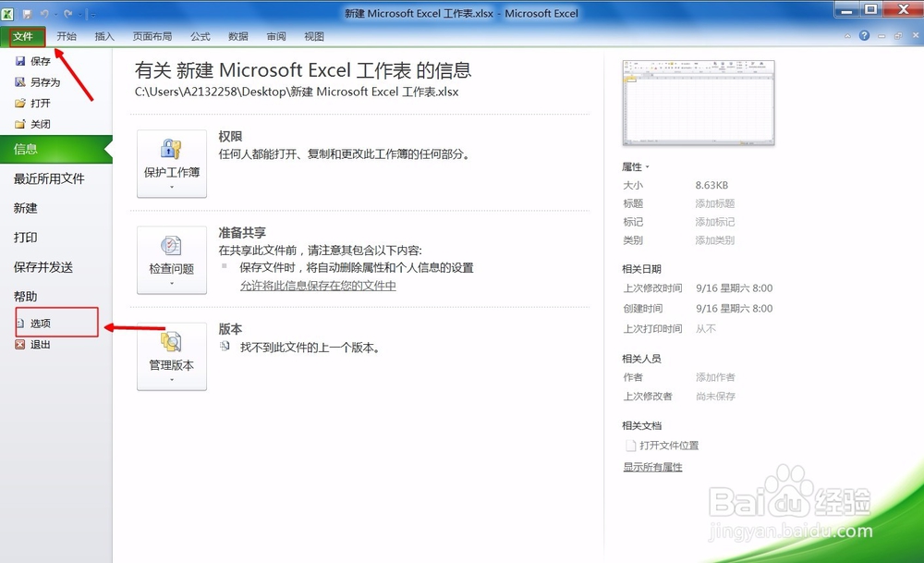This screenshot has width=924, height=563.
Task: Expand the 属性 properties dropdown
Action: point(636,166)
